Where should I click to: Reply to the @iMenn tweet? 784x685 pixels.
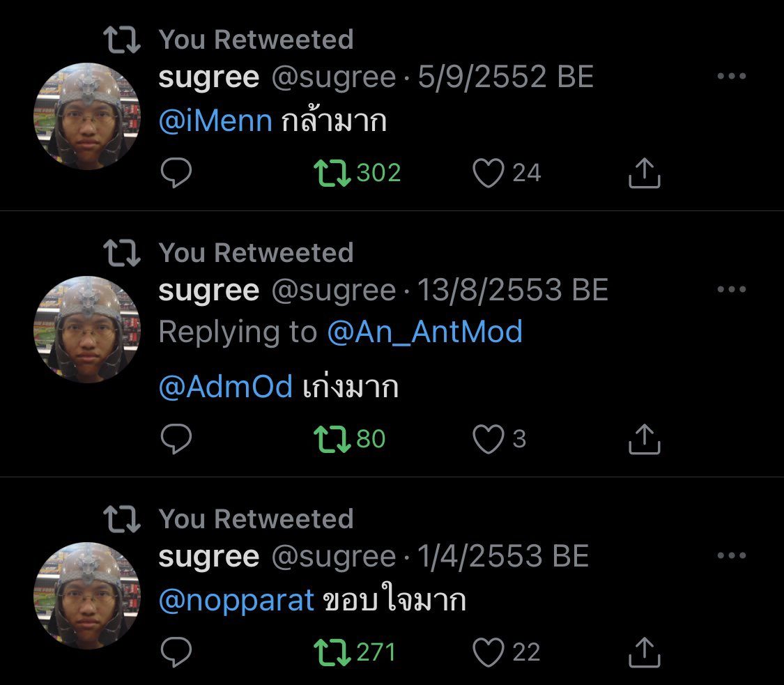point(176,173)
